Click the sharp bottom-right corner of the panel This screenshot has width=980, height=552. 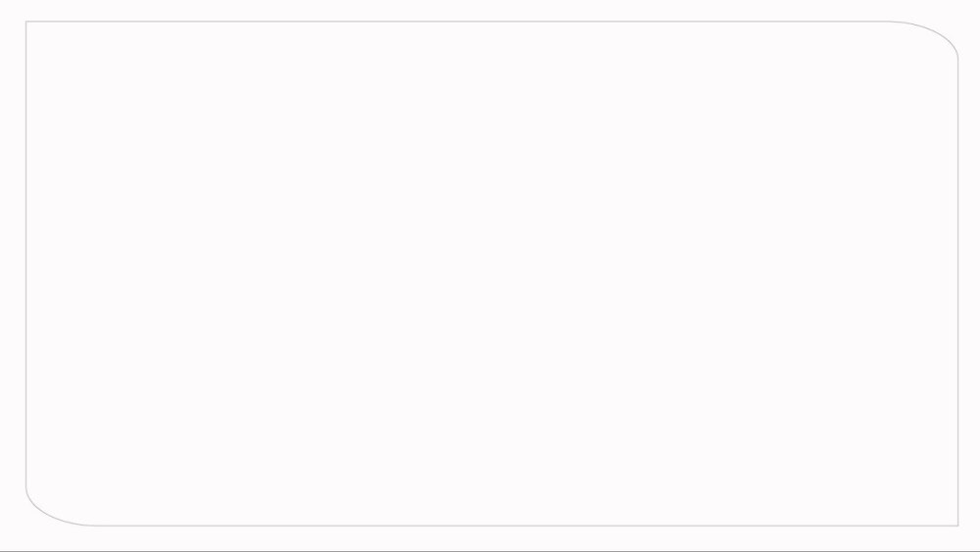click(958, 526)
